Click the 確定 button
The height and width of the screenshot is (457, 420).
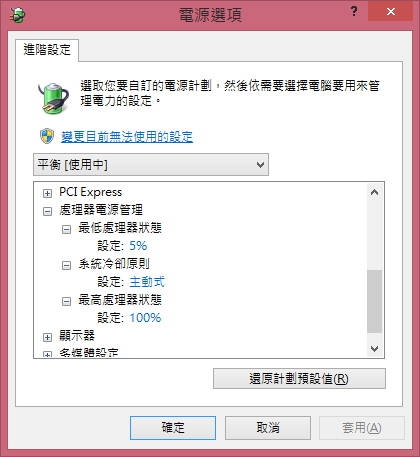coord(173,428)
